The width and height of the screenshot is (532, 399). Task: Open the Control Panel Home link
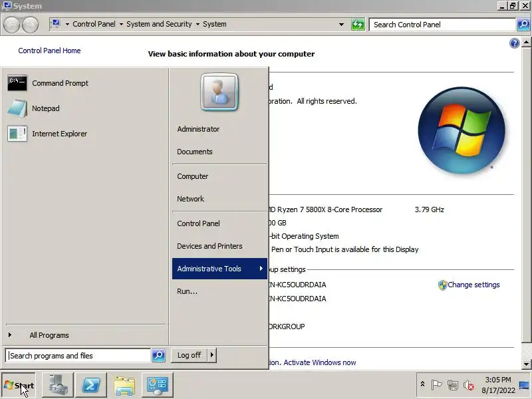click(x=49, y=51)
